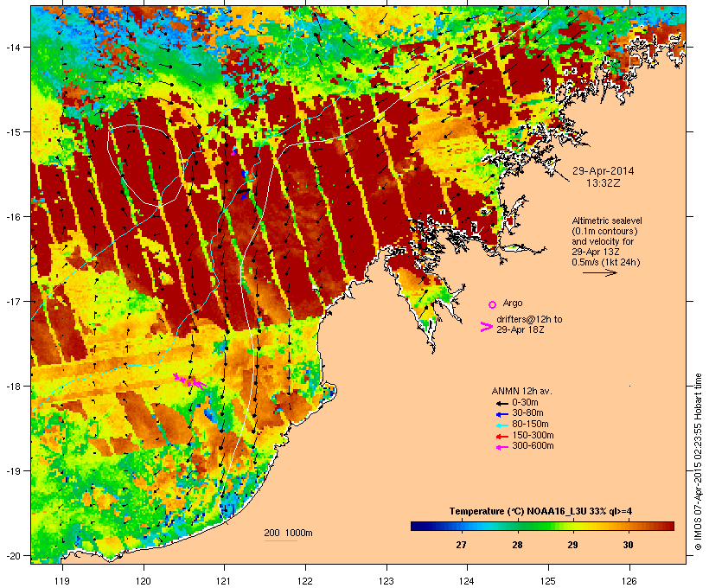Click the Temperature NOAA16_L3U colorbar title
The height and width of the screenshot is (588, 709).
click(540, 511)
